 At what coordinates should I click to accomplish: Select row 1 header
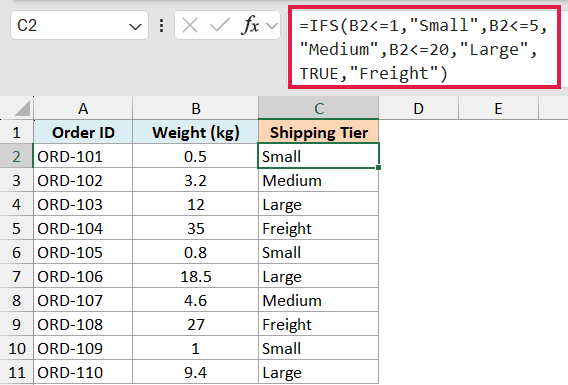(17, 133)
